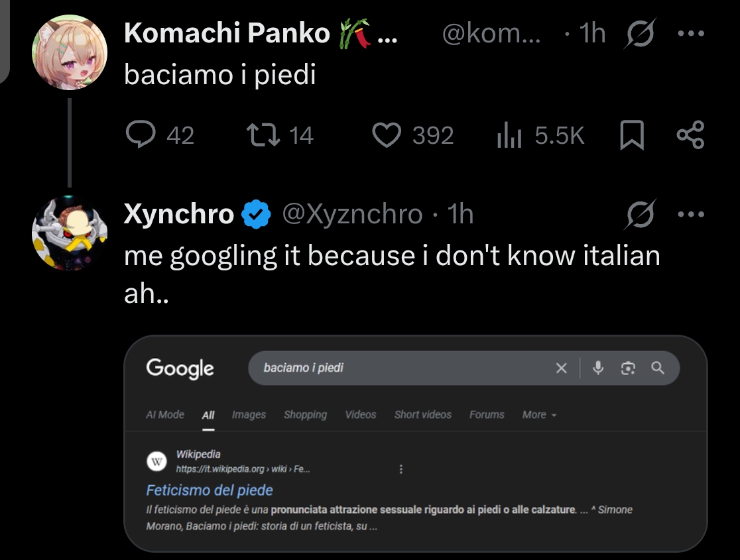Expand the More dropdown in Google tabs
The image size is (740, 560).
click(x=539, y=415)
